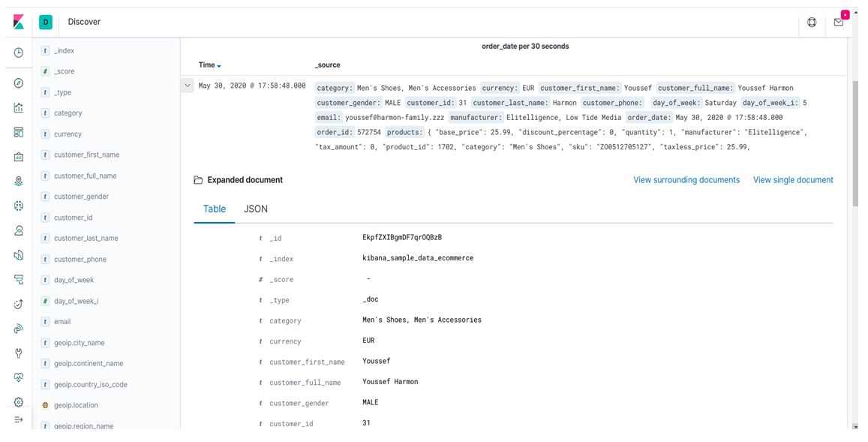Open Dashboard from the side navigation
The image size is (868, 442).
coord(18,132)
